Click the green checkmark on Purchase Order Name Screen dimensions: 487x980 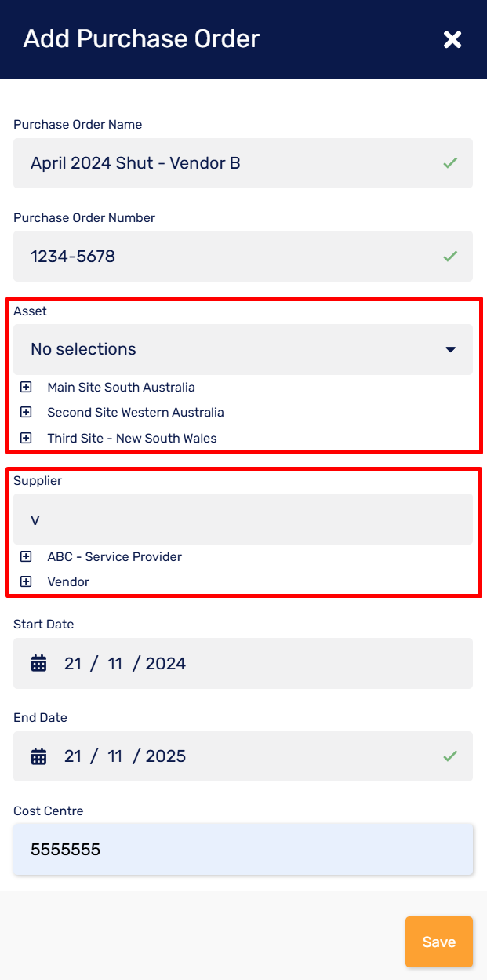click(450, 162)
